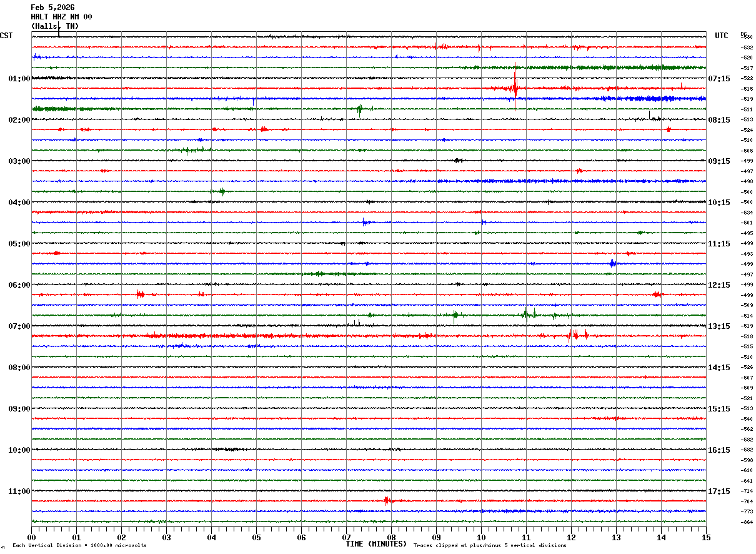Click the 13:15 UTC time label
Screen dimensions: 756x554
pyautogui.click(x=719, y=326)
